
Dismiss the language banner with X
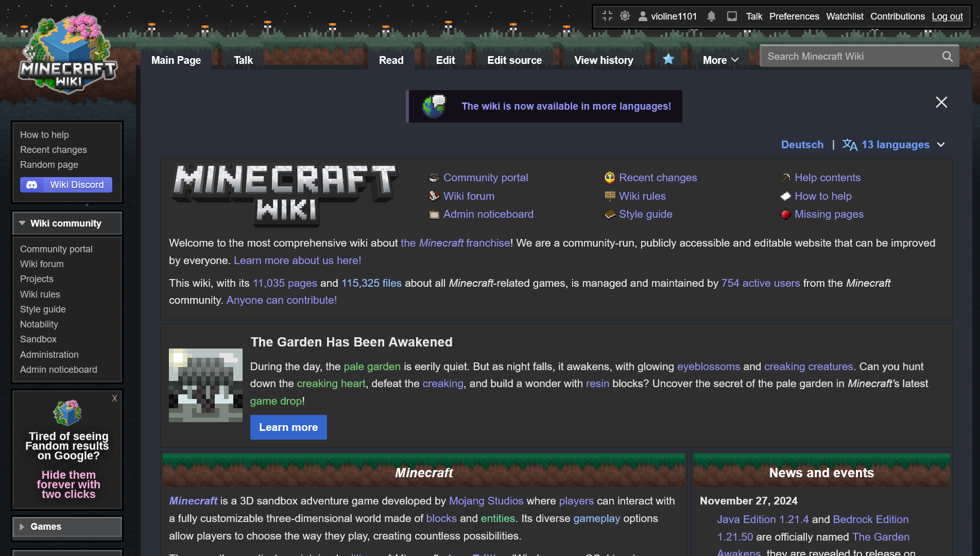(x=941, y=102)
